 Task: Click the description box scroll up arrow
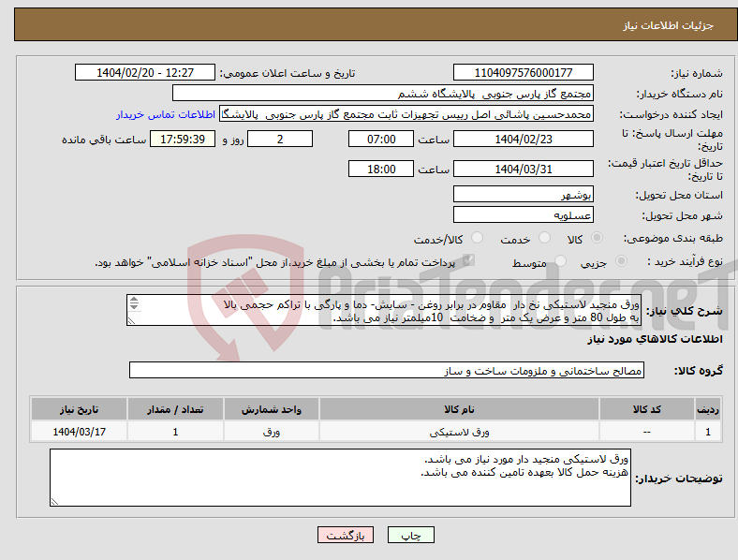click(x=134, y=300)
